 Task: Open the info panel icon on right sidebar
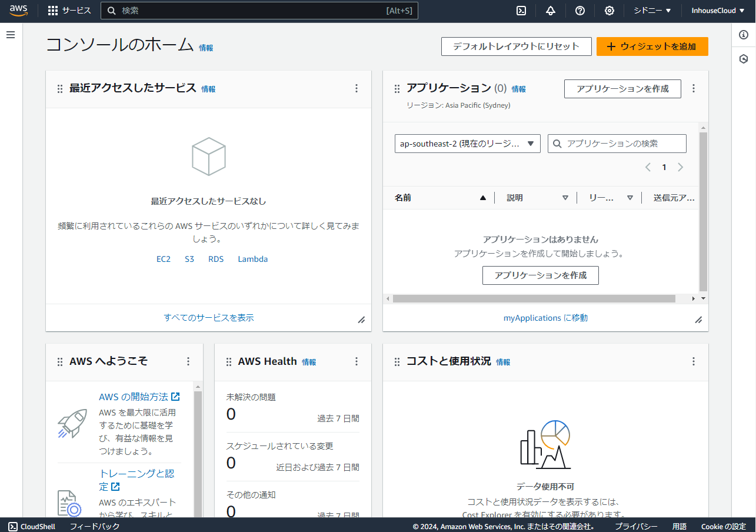coord(744,35)
